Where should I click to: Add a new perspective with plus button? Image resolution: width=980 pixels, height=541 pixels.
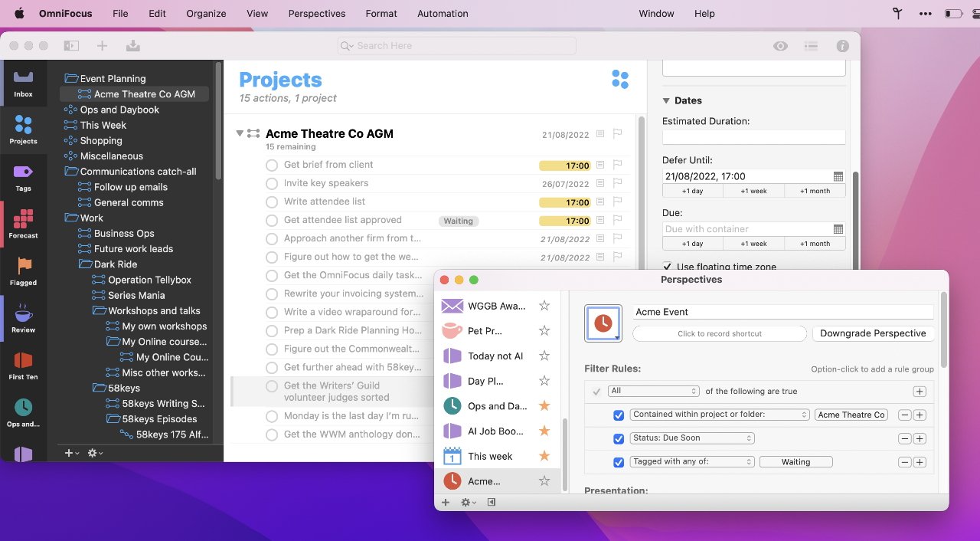coord(446,502)
